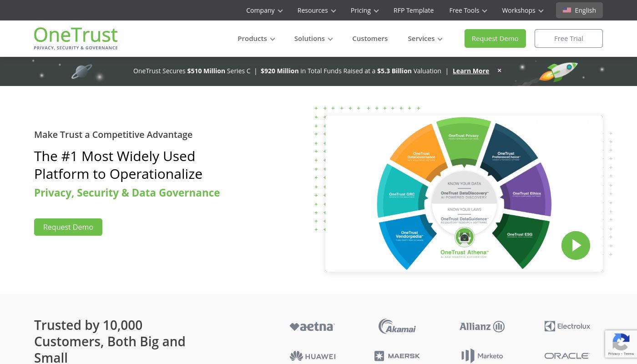Expand the Pricing dropdown menu
This screenshot has height=364, width=637.
[x=364, y=10]
